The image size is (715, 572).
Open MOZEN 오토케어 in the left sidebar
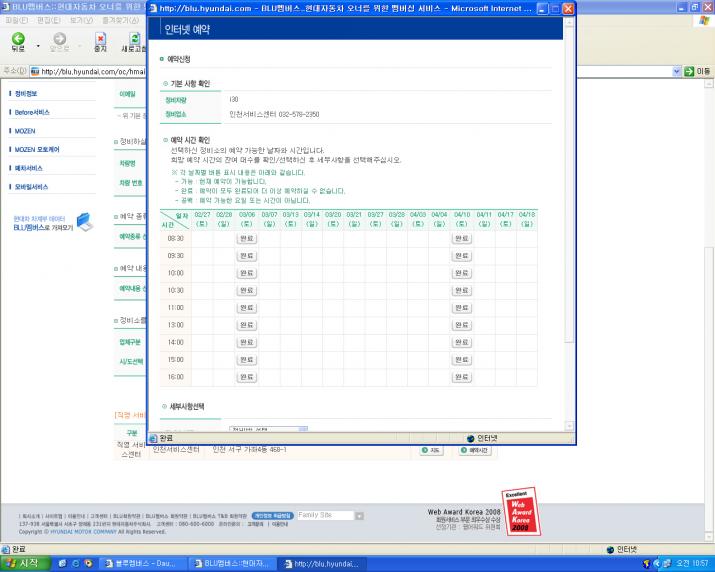(37, 150)
